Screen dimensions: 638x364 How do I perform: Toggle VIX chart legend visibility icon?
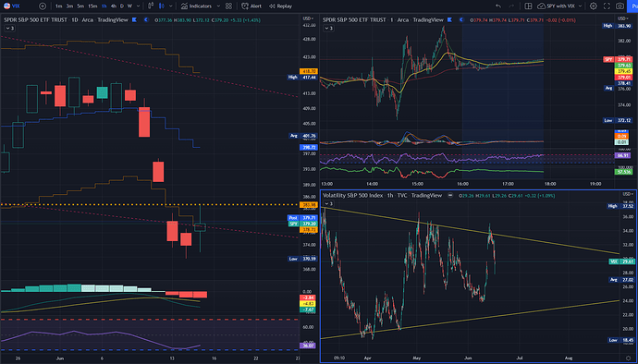click(450, 196)
